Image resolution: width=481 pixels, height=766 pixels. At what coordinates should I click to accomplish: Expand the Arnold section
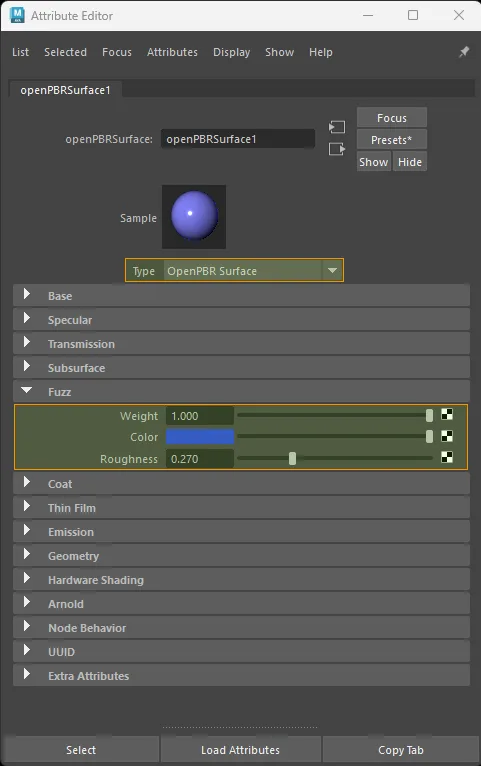point(241,603)
